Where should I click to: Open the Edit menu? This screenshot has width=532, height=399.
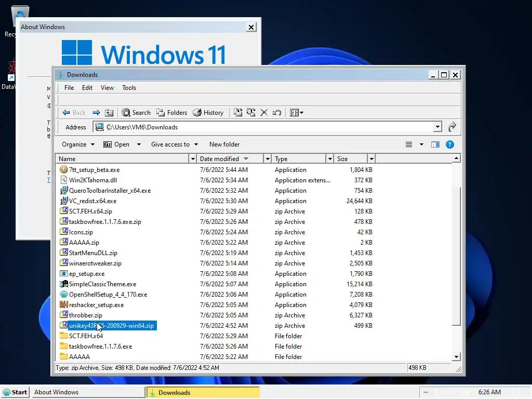(x=87, y=87)
